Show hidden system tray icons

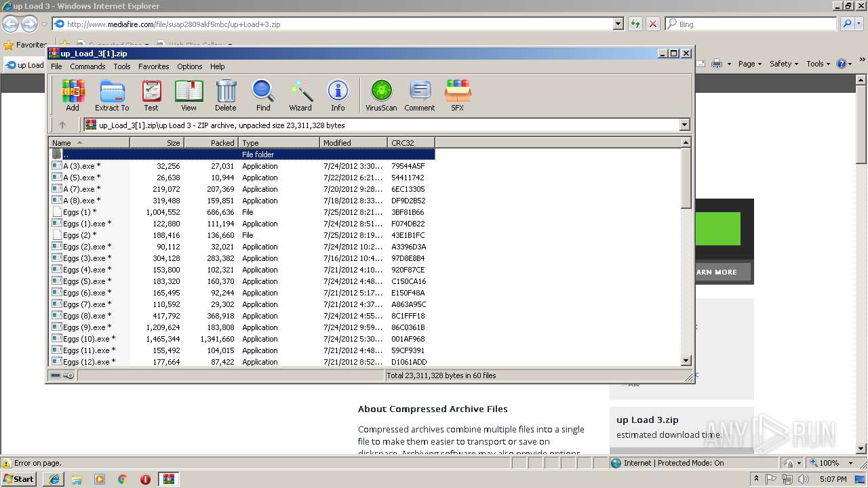coord(757,479)
